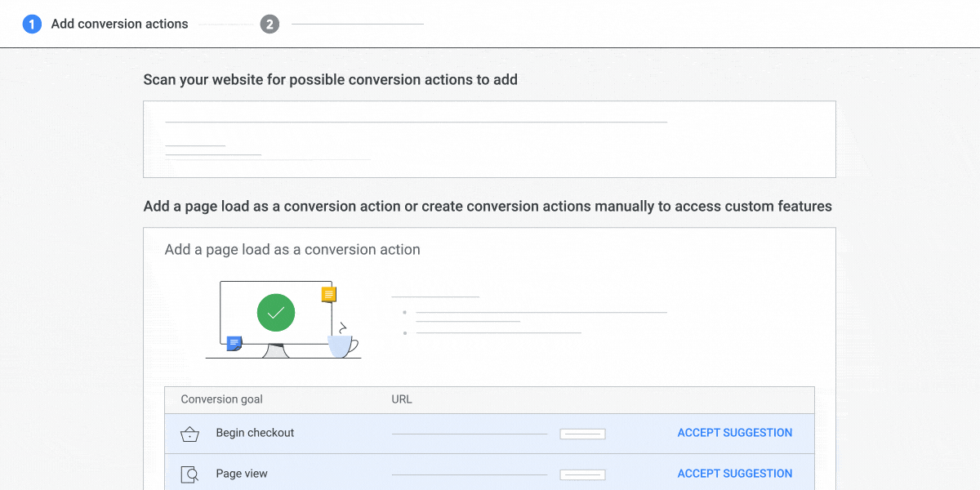Click the URL column header
980x490 pixels.
(400, 399)
